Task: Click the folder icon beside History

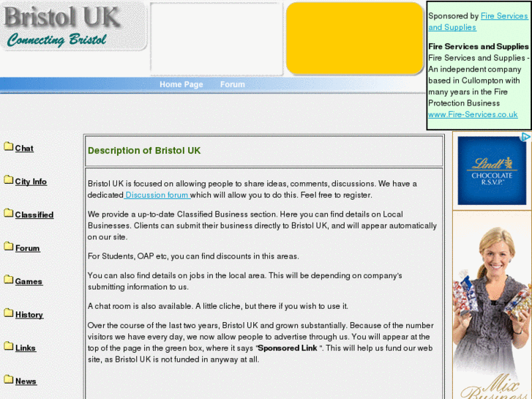Action: (x=9, y=313)
